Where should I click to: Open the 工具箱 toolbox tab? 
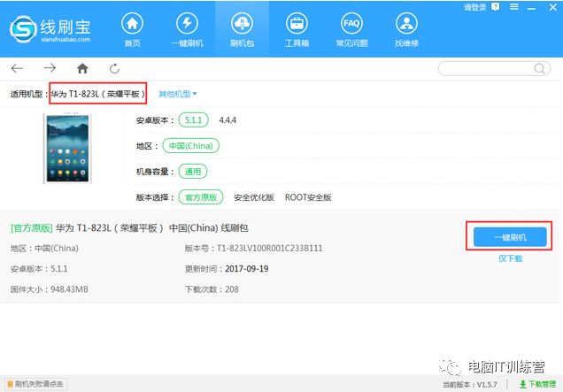[297, 30]
